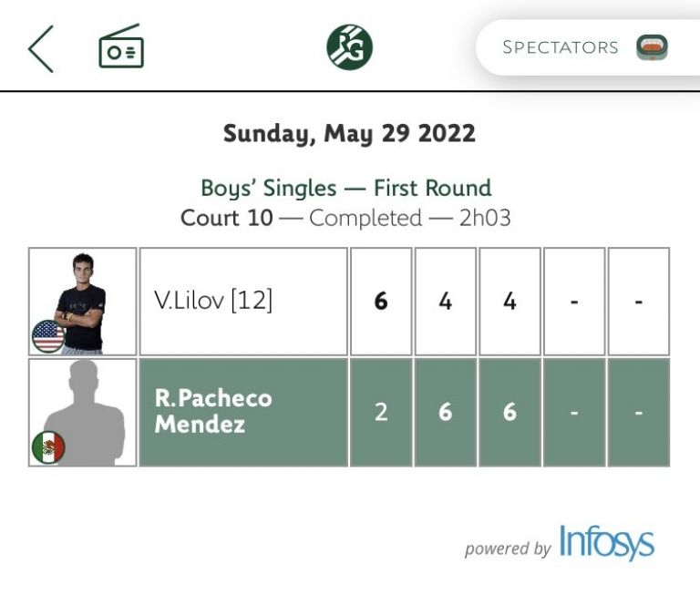Tap the stadium icon beside Spectators
700x605 pixels.
652,47
